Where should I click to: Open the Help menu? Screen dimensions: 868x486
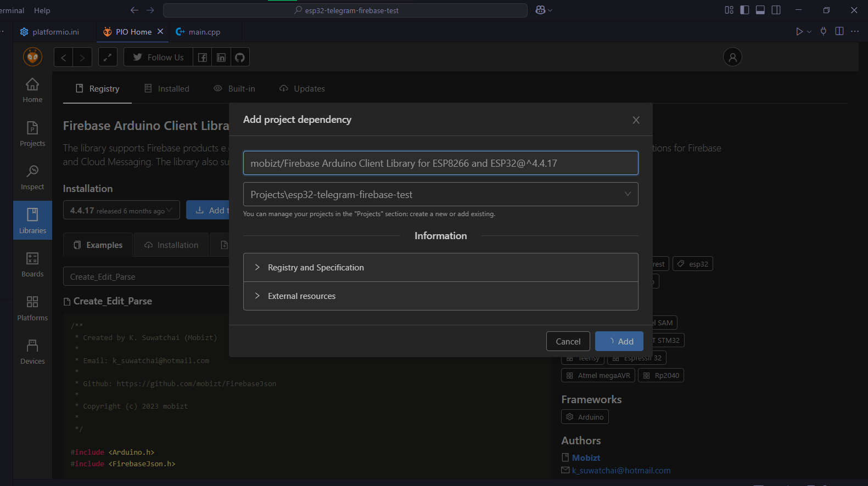[42, 10]
